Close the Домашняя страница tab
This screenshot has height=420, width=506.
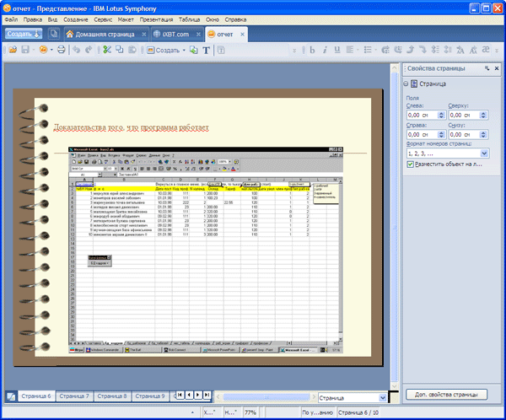click(144, 35)
